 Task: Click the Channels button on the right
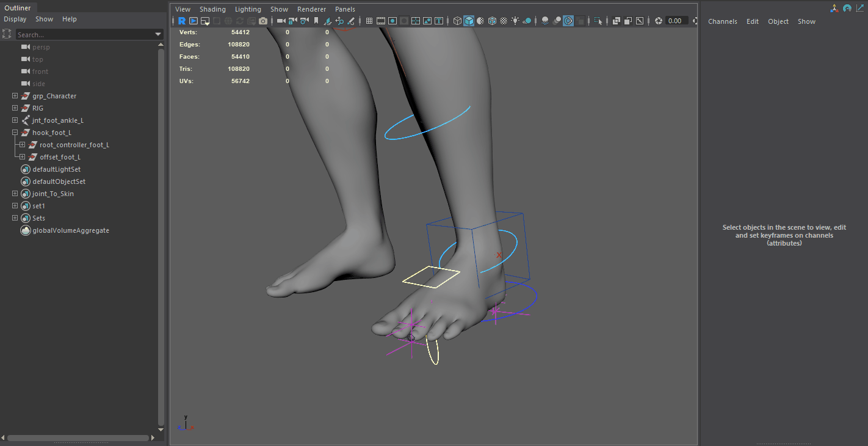click(723, 21)
